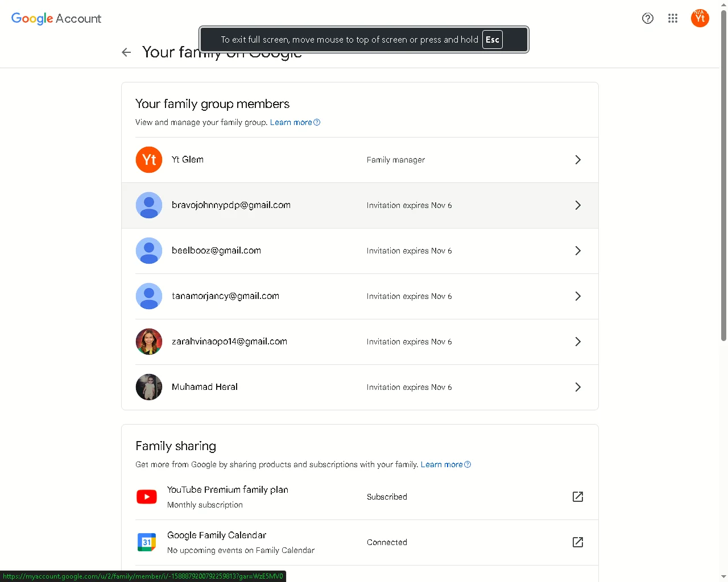The image size is (728, 582).
Task: Open the Google apps grid icon
Action: click(673, 18)
